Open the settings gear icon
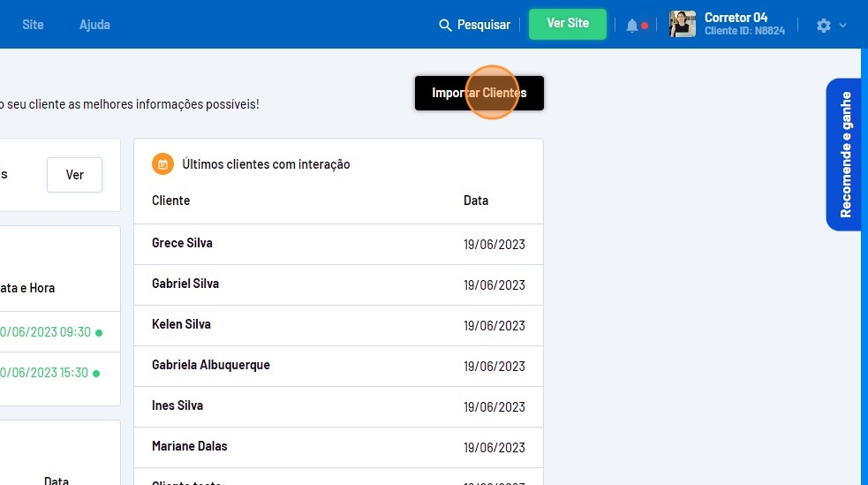This screenshot has height=485, width=868. click(824, 26)
